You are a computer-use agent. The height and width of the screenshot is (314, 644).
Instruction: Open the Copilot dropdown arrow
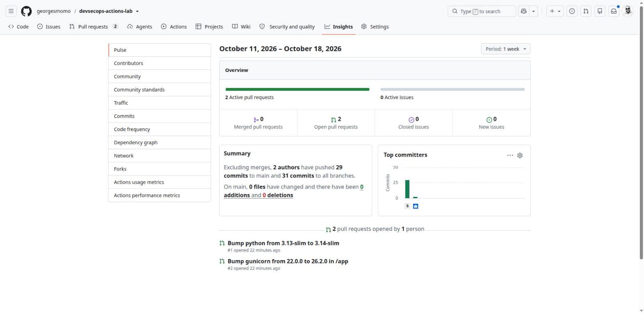point(534,11)
